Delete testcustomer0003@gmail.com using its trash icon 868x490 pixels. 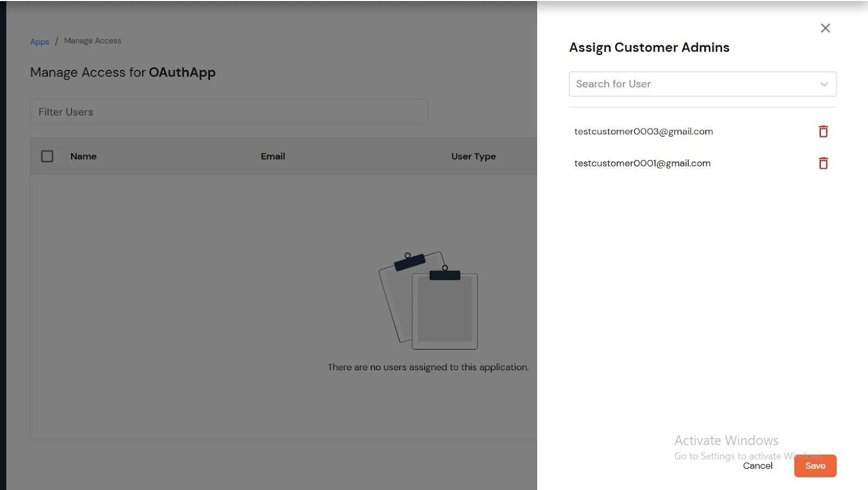[824, 131]
